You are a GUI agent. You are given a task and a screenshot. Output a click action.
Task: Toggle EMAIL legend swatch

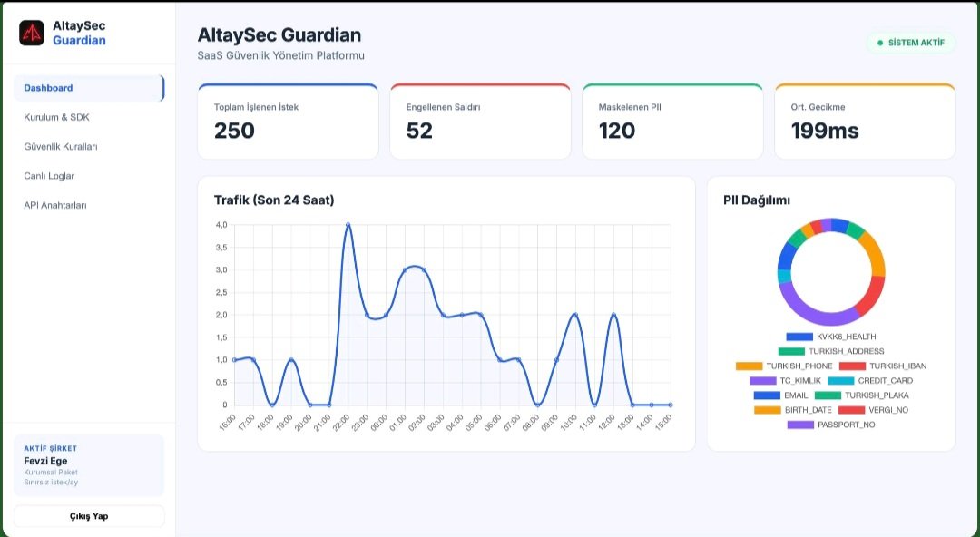click(767, 395)
